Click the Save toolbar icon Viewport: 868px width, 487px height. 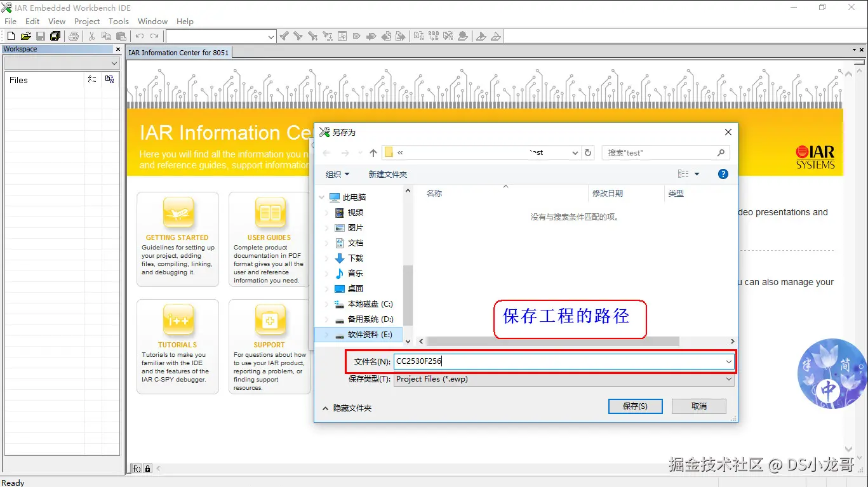pyautogui.click(x=40, y=36)
